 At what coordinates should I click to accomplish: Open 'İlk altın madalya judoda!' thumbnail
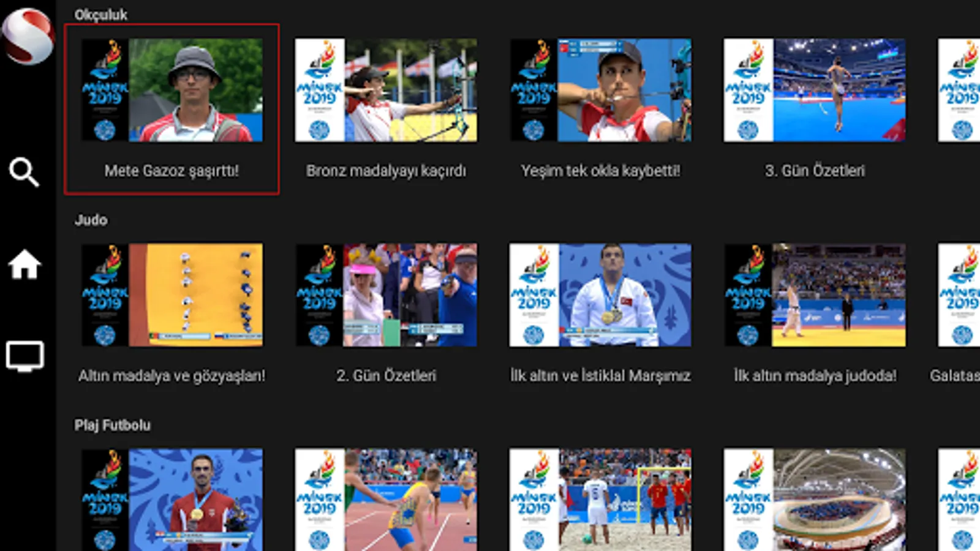click(815, 295)
